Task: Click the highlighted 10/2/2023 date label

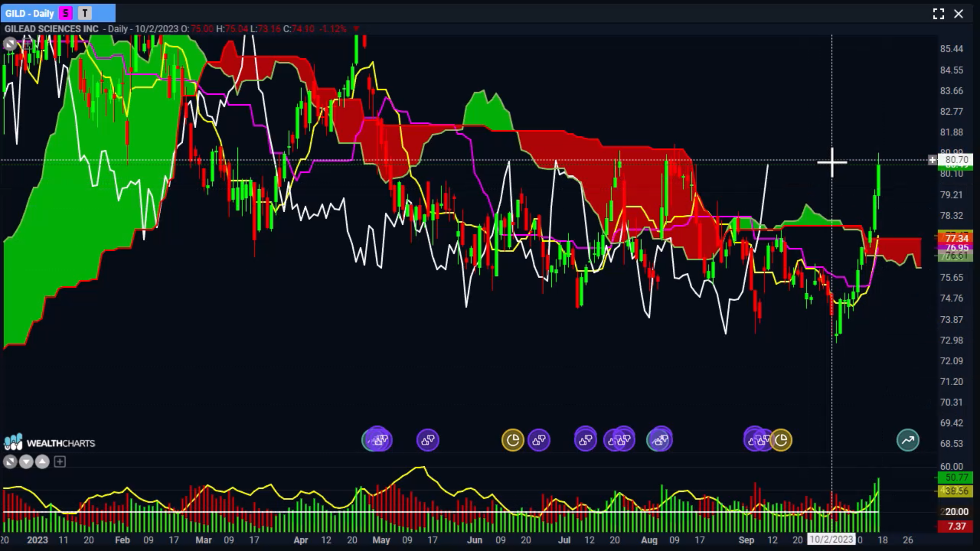Action: [831, 539]
